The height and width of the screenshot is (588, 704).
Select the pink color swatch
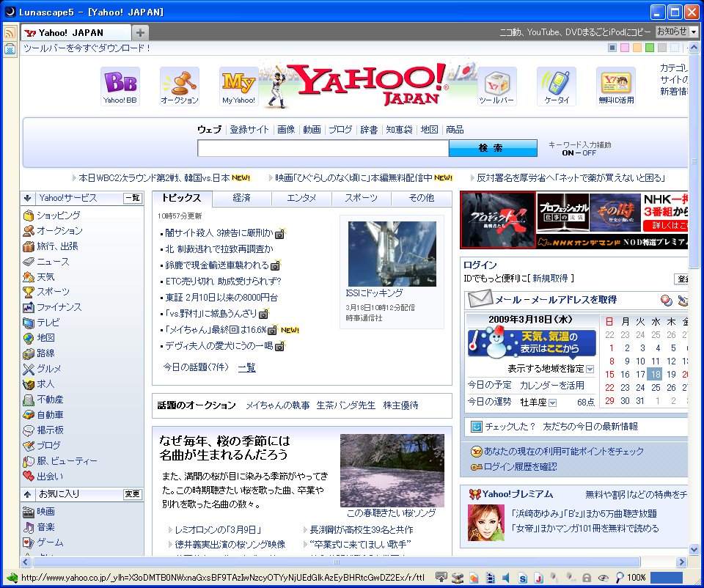coord(625,48)
